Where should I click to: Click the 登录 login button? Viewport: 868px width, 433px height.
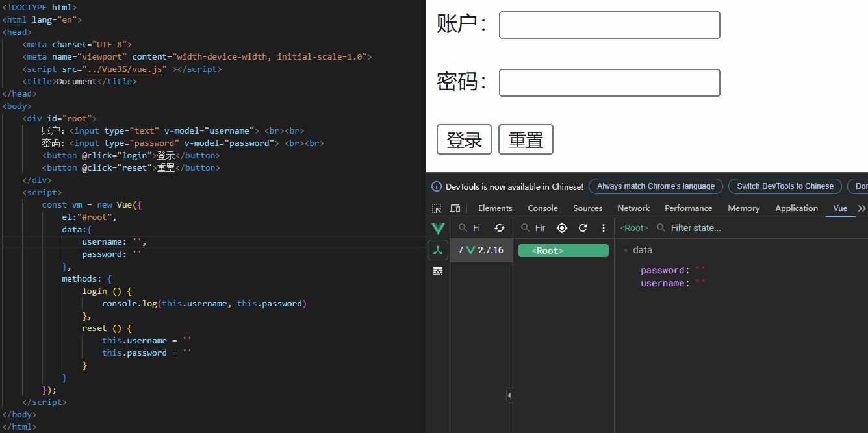point(464,140)
